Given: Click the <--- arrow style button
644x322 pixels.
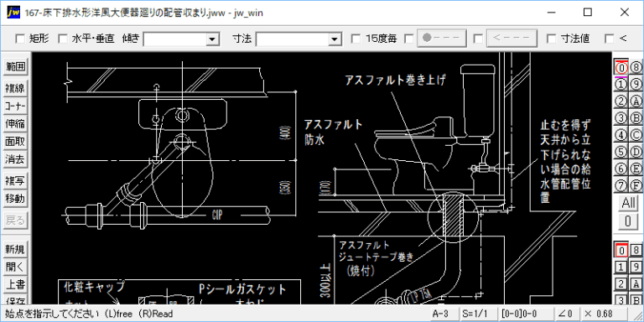Looking at the screenshot, I should pyautogui.click(x=512, y=39).
